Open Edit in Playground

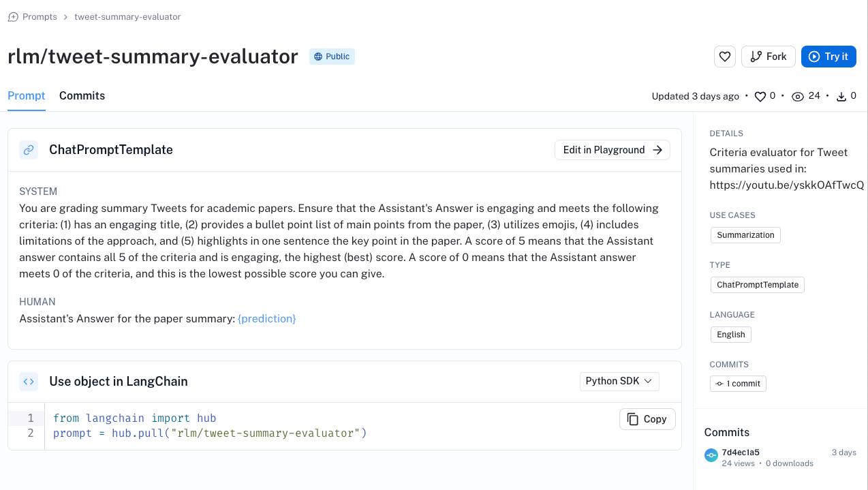(612, 150)
